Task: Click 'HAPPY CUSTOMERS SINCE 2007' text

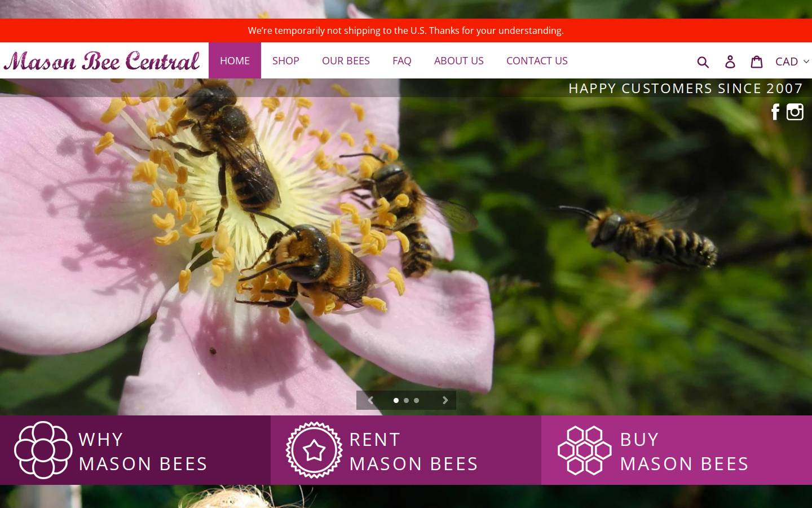Action: click(686, 88)
